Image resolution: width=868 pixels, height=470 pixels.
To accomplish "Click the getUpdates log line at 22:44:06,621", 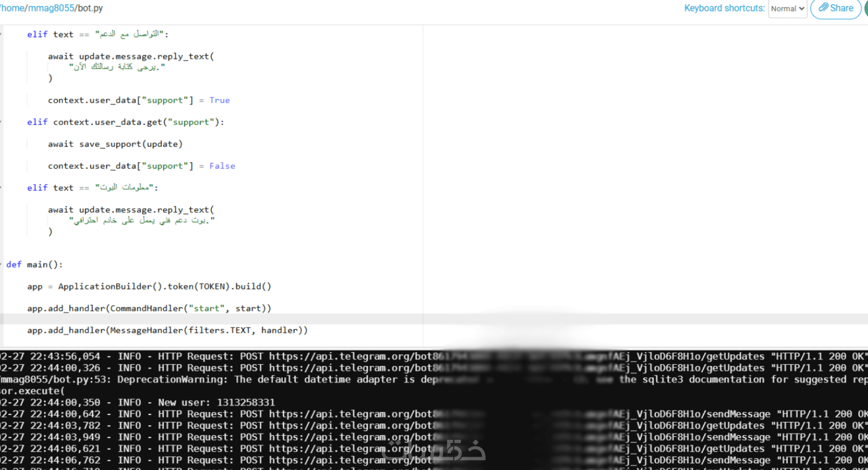I will tap(434, 449).
